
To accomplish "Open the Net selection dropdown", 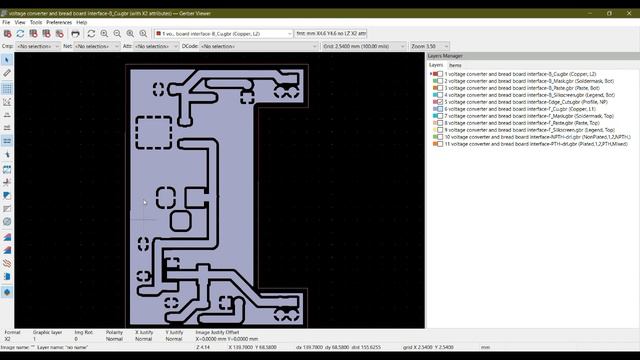I will tap(97, 46).
